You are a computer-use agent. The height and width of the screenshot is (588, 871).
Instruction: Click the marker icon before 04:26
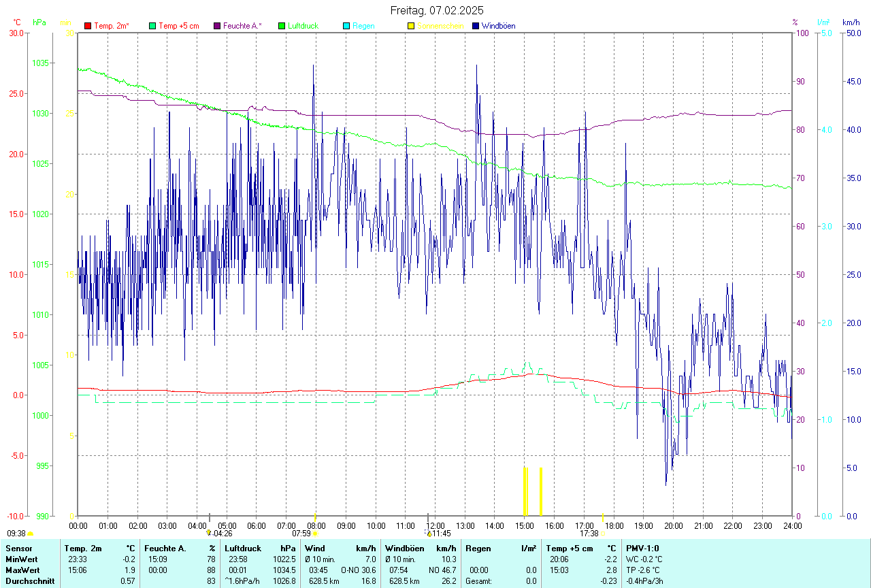tap(209, 533)
